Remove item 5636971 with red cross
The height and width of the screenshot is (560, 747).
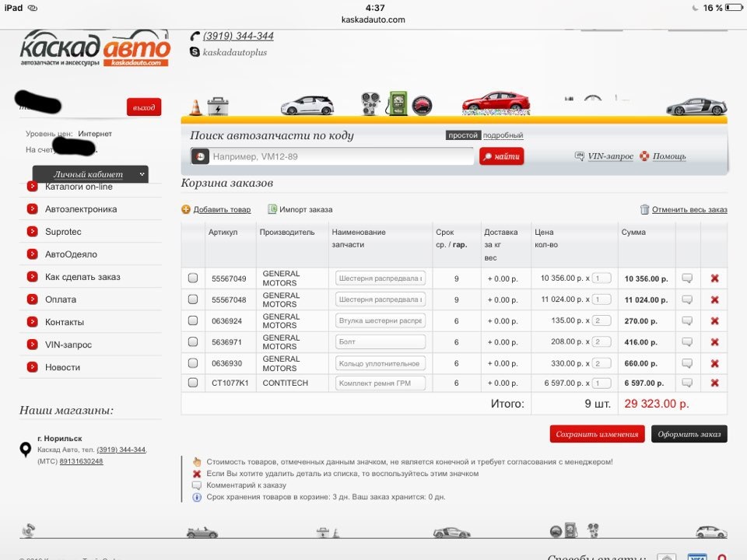714,342
